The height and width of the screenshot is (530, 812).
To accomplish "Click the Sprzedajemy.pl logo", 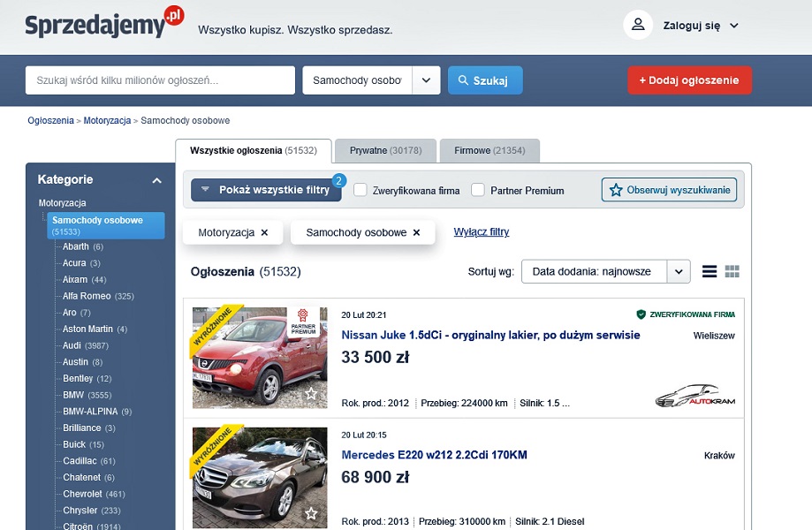I will 104,23.
